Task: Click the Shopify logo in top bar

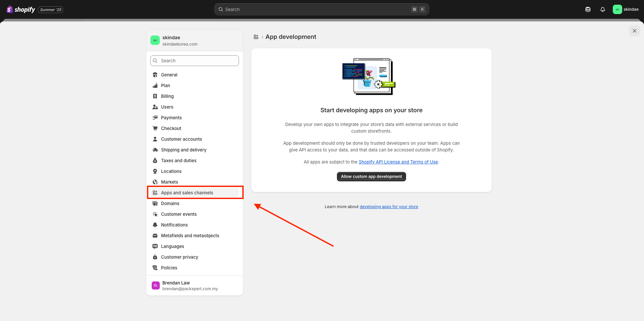Action: [21, 9]
